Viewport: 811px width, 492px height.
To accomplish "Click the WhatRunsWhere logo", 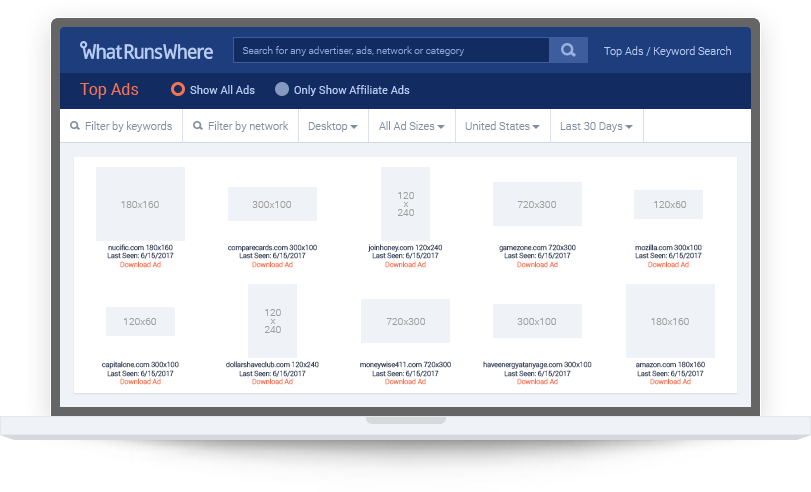I will coord(145,50).
